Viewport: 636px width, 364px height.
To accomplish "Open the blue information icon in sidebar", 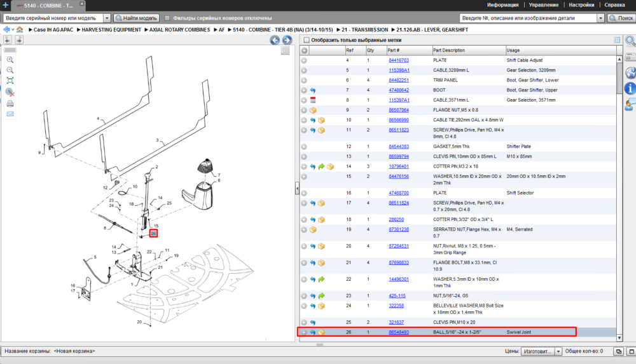I will [x=630, y=88].
